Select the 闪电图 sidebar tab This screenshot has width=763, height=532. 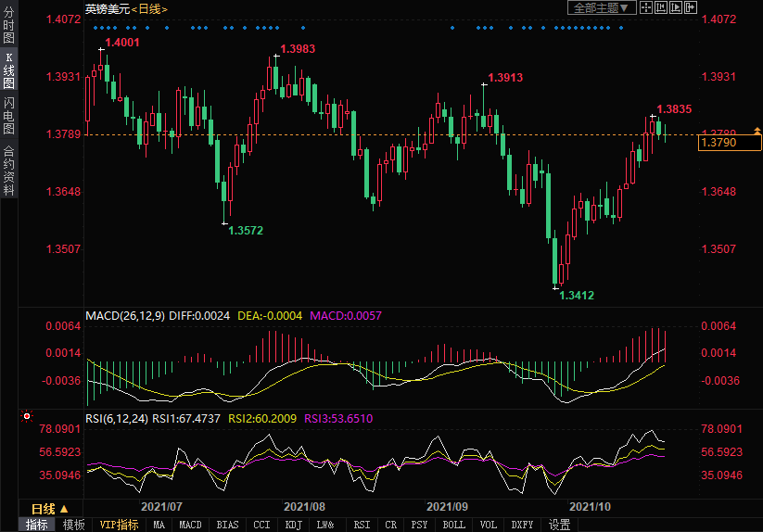pos(8,116)
